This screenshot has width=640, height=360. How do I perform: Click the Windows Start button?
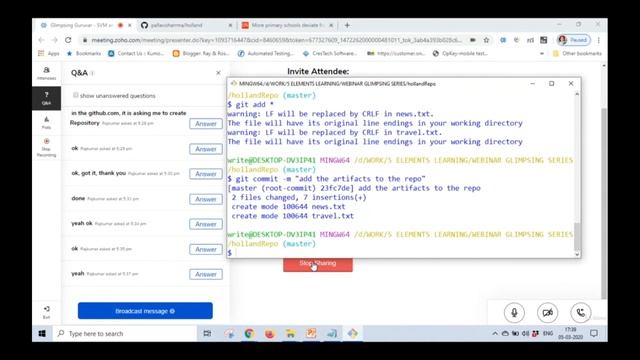[42, 333]
